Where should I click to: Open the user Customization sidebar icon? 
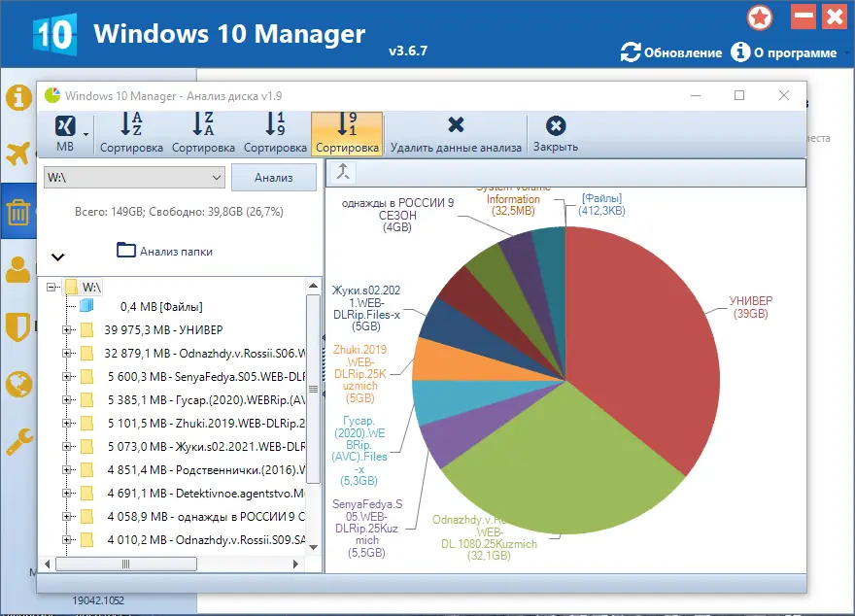(18, 269)
